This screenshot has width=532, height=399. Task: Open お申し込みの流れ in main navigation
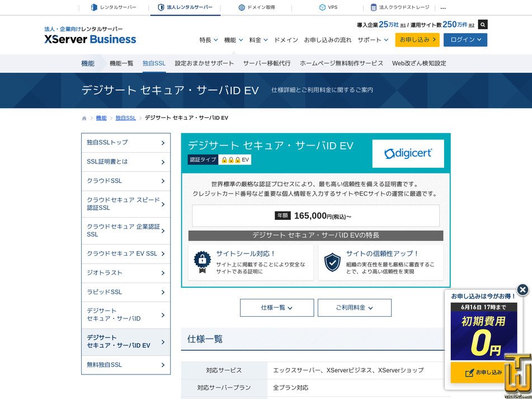[328, 40]
